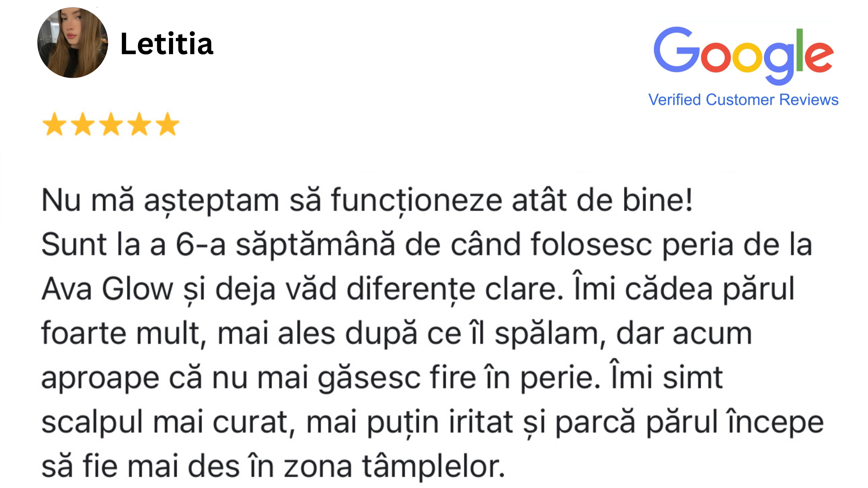Click '6-a' in the review text
The width and height of the screenshot is (868, 488).
click(x=201, y=245)
